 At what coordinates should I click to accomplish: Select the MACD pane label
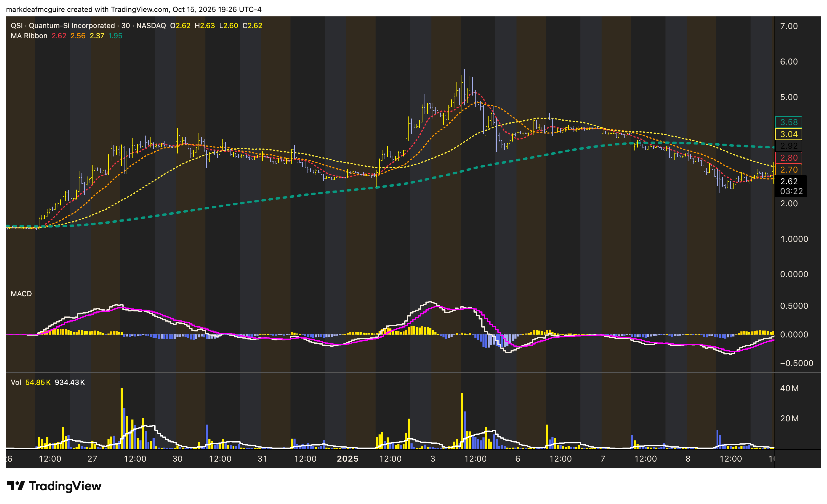point(21,294)
